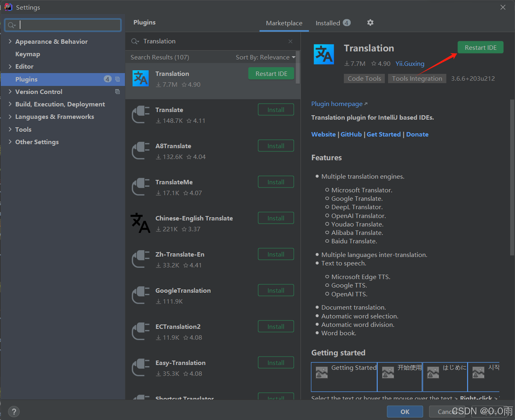The width and height of the screenshot is (515, 420).
Task: Clear the plugin search with the X icon
Action: [290, 41]
